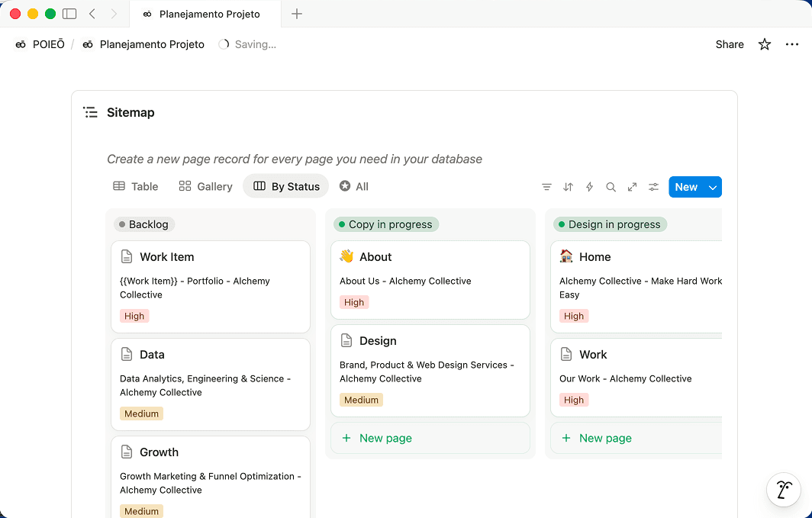Click the blue New button

pos(685,187)
